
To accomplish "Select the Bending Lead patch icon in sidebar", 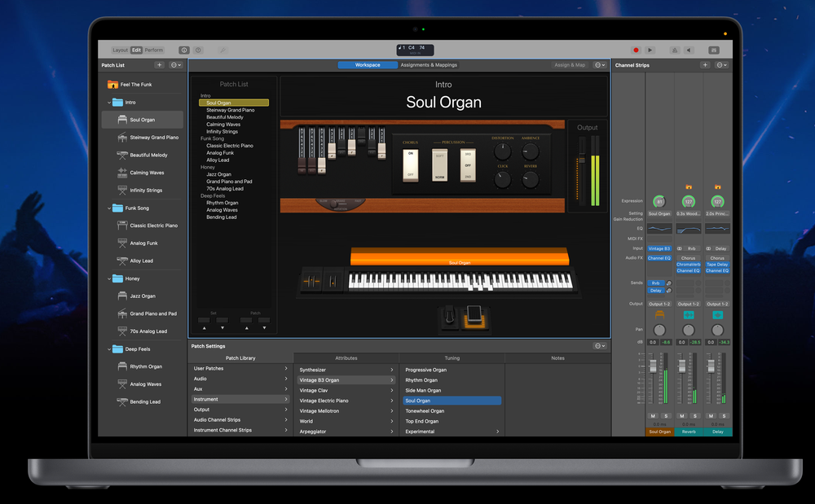I will click(x=122, y=401).
